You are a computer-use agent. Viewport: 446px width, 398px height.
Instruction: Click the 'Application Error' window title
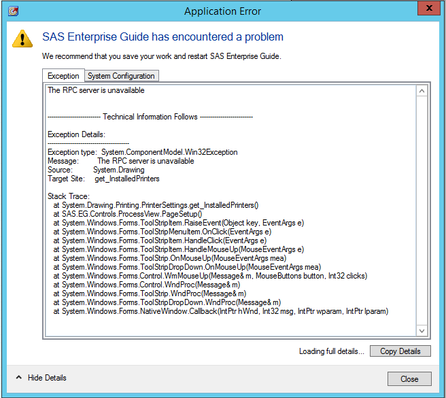point(223,11)
